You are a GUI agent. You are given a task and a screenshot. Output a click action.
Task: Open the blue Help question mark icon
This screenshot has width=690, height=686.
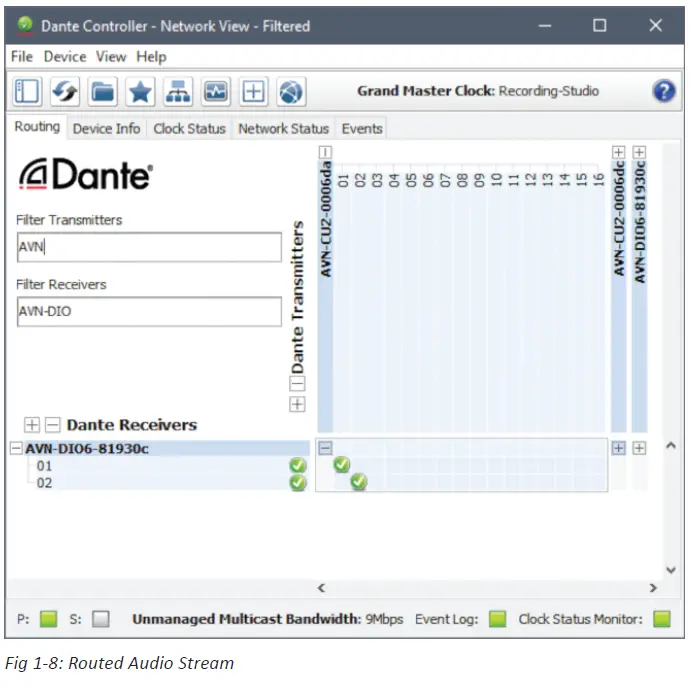point(664,91)
